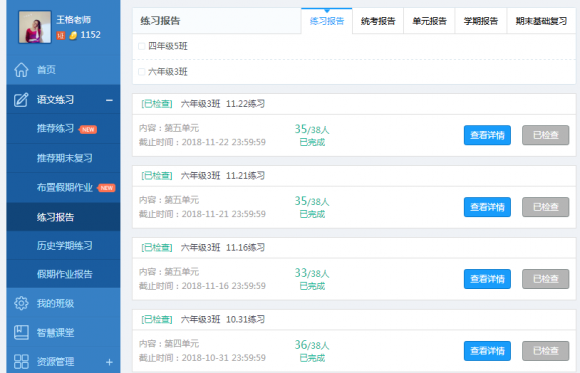The width and height of the screenshot is (580, 373).
Task: Switch to the 统考报告 tab
Action: 378,21
